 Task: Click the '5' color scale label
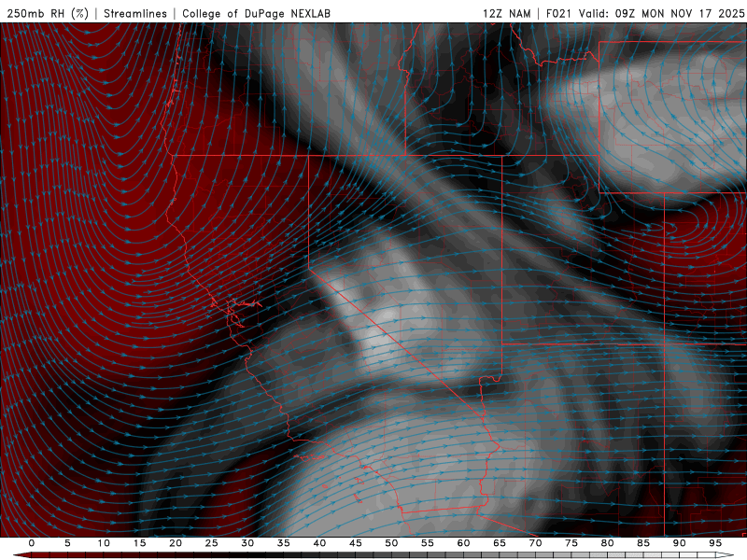(67, 543)
